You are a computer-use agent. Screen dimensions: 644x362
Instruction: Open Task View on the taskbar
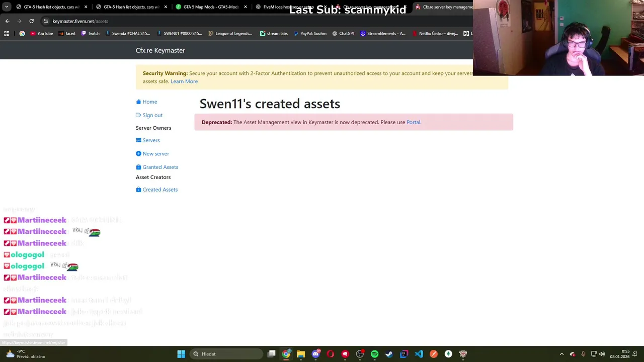[x=272, y=354]
